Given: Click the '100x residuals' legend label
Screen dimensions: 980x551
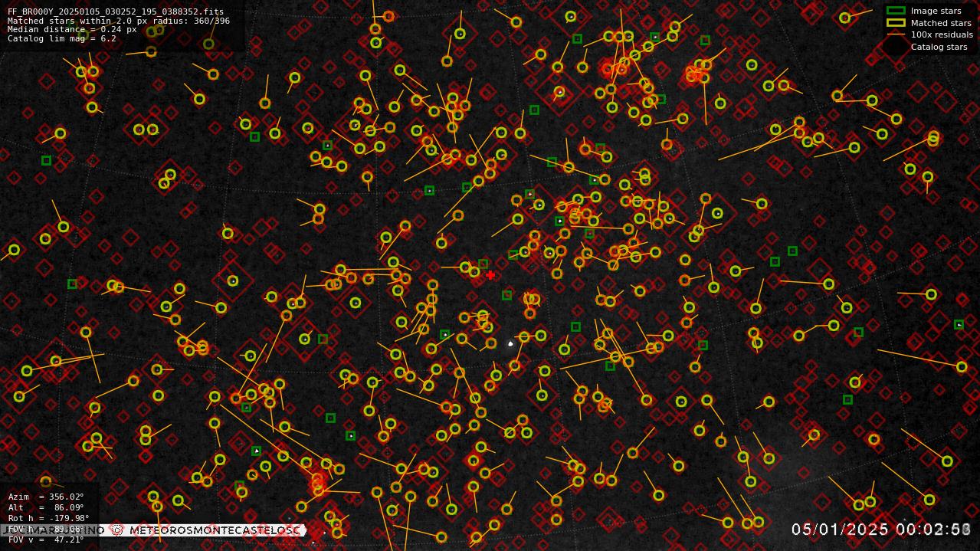Looking at the screenshot, I should [942, 34].
